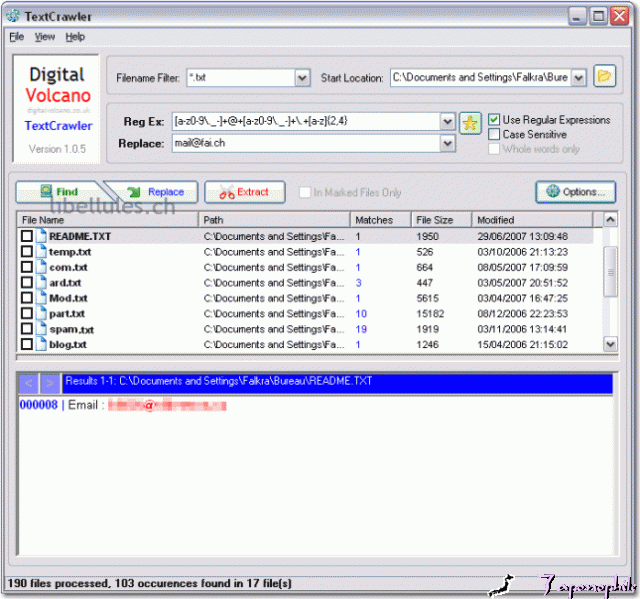Expand the Replace history dropdown
This screenshot has width=640, height=599.
point(447,143)
